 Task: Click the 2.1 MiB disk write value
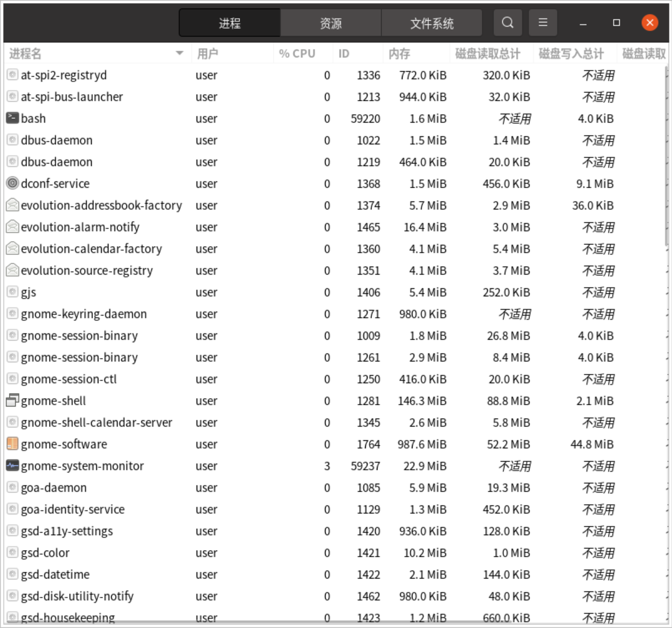click(x=595, y=401)
